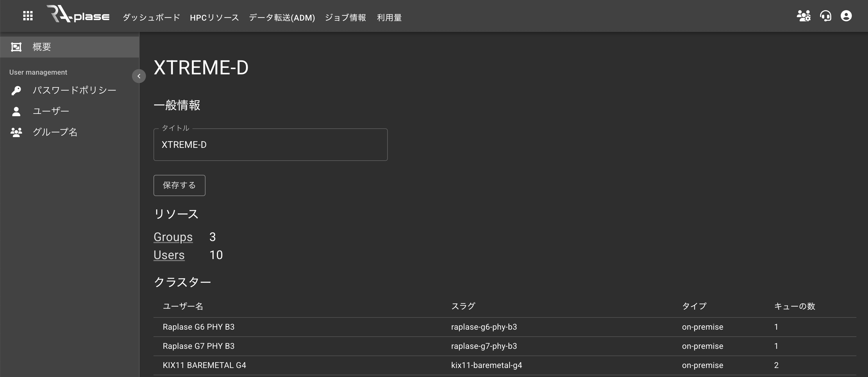This screenshot has height=377, width=868.
Task: Open the ジョブ情報 menu
Action: tap(345, 17)
